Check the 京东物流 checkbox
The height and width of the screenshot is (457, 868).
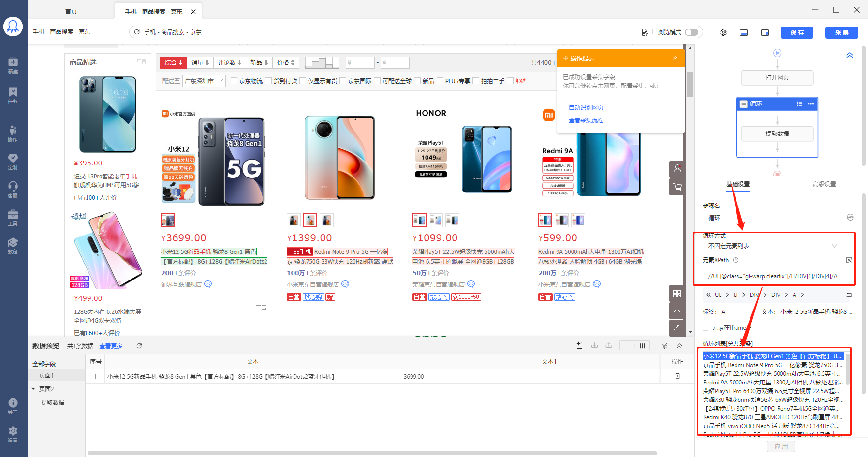pos(234,81)
